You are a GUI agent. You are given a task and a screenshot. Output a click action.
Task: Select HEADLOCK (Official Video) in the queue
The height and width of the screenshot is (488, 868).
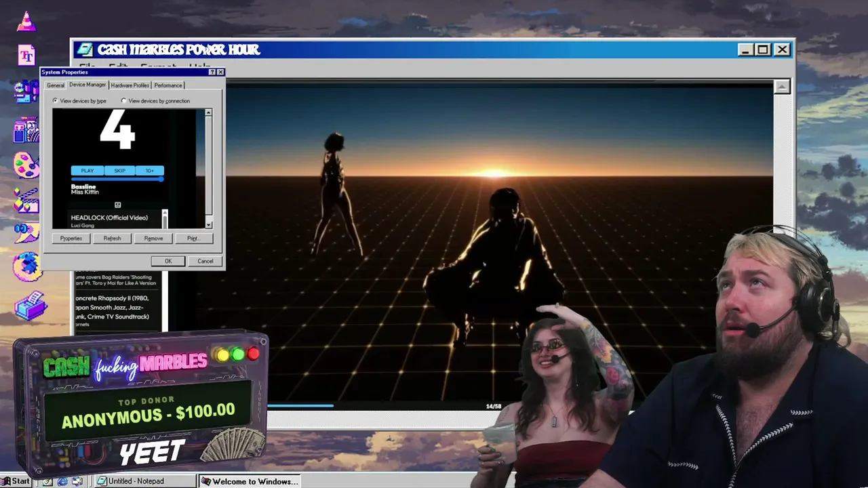pyautogui.click(x=109, y=218)
